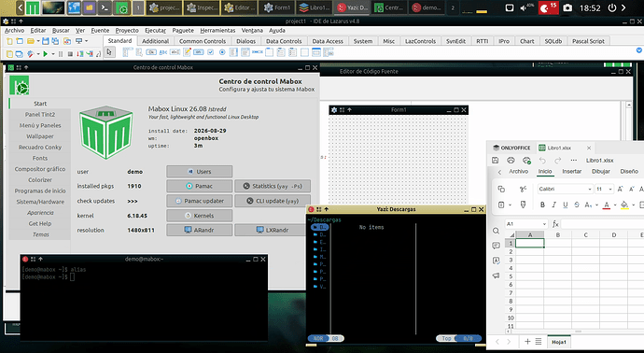Click the volume icon in system panel

pyautogui.click(x=524, y=7)
